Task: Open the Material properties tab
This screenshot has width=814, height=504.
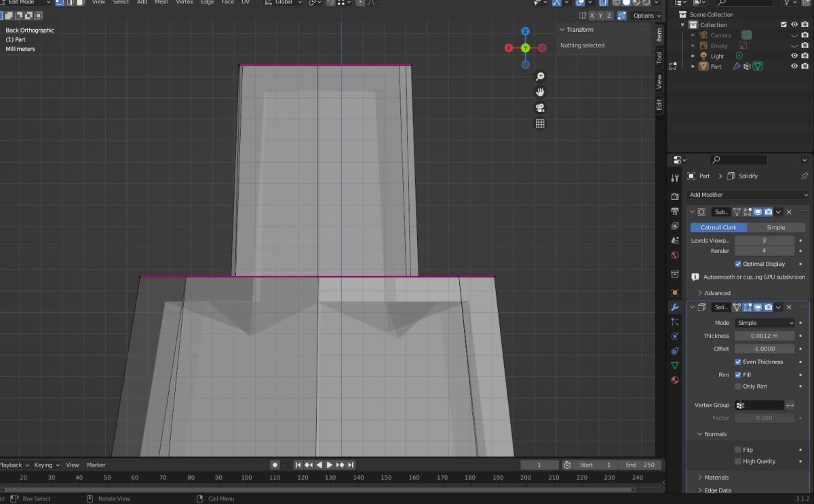Action: pyautogui.click(x=674, y=380)
